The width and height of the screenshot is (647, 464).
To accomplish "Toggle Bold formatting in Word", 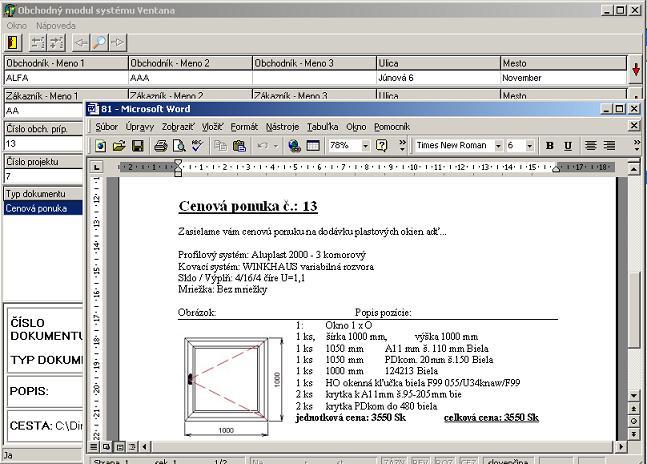I will [x=550, y=145].
